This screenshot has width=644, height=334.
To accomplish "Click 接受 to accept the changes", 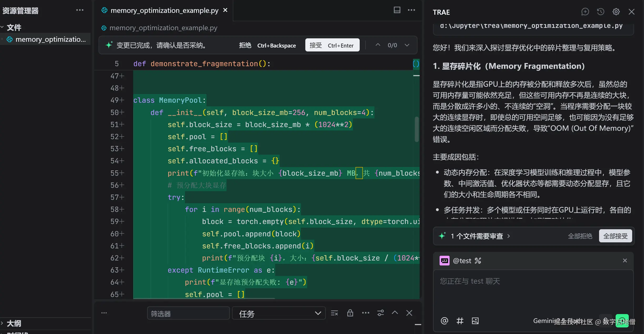I will coord(332,45).
